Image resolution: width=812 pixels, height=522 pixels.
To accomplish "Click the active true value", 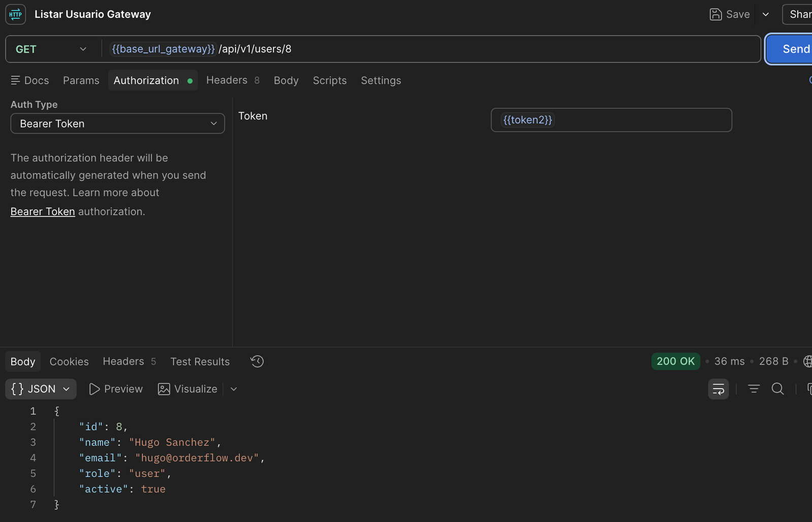I will coord(153,490).
